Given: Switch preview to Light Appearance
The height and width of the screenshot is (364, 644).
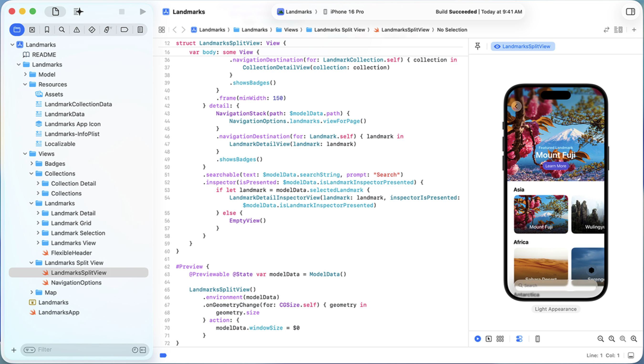Looking at the screenshot, I should tap(556, 309).
